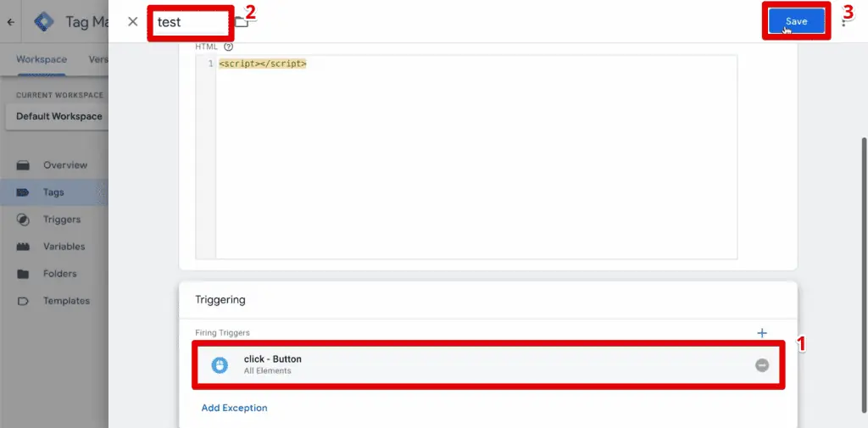Open Variables in the sidebar
This screenshot has width=868, height=428.
[x=64, y=247]
